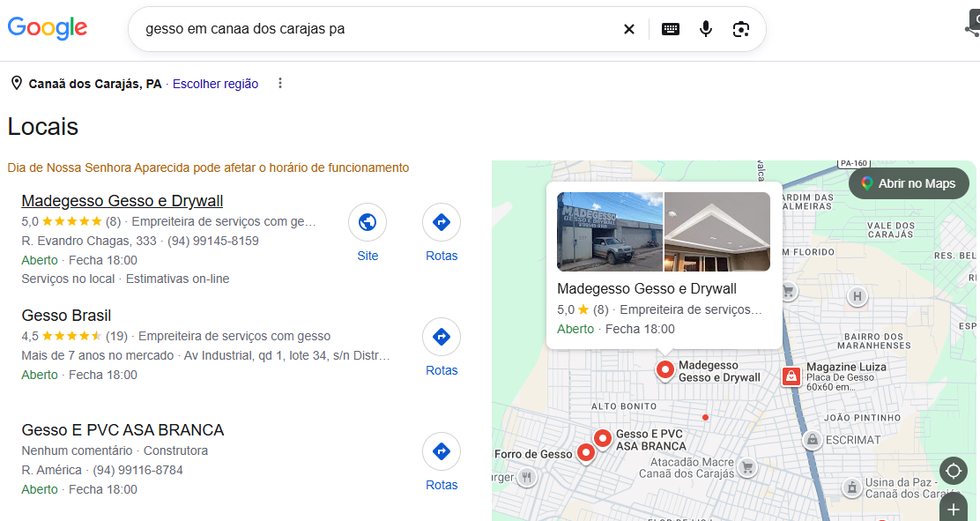Click ceiling photo in map card
The width and height of the screenshot is (980, 521).
point(716,232)
